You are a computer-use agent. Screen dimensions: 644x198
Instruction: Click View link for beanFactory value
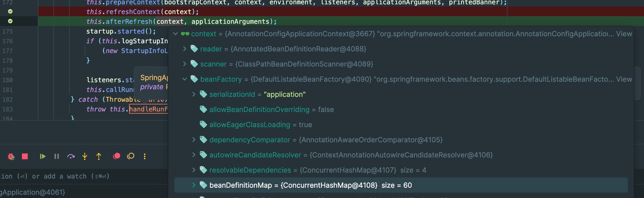tap(624, 79)
